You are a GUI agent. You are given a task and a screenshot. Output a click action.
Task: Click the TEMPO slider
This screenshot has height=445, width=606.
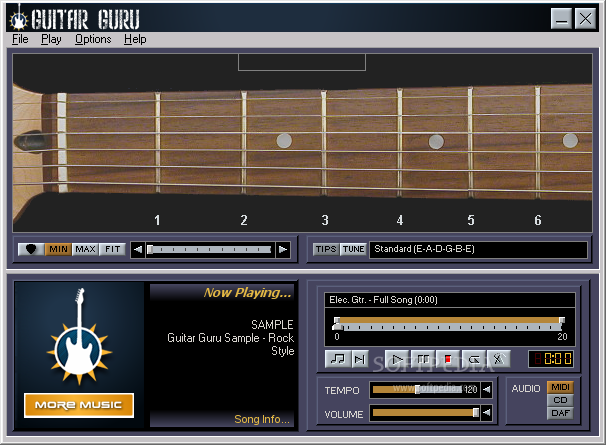[x=417, y=389]
